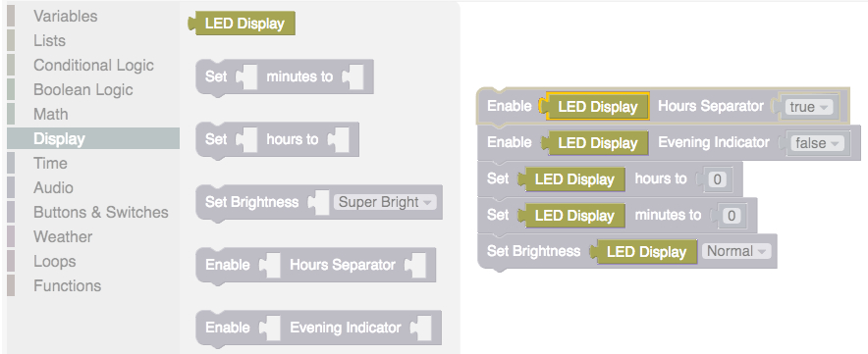Viewport: 868px width, 354px height.
Task: Click the minutes value field showing 0
Action: click(732, 216)
